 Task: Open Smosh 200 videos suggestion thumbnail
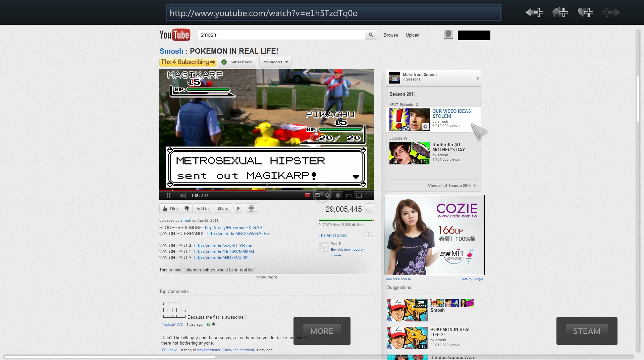pyautogui.click(x=407, y=310)
